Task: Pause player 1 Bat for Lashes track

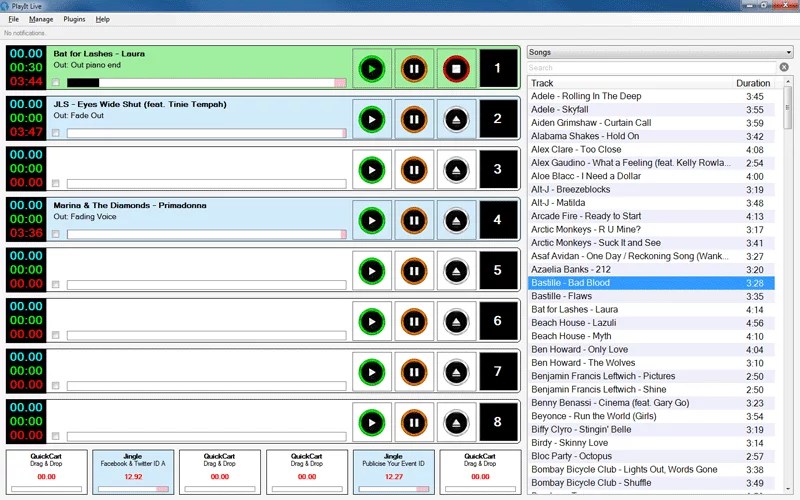Action: [413, 69]
